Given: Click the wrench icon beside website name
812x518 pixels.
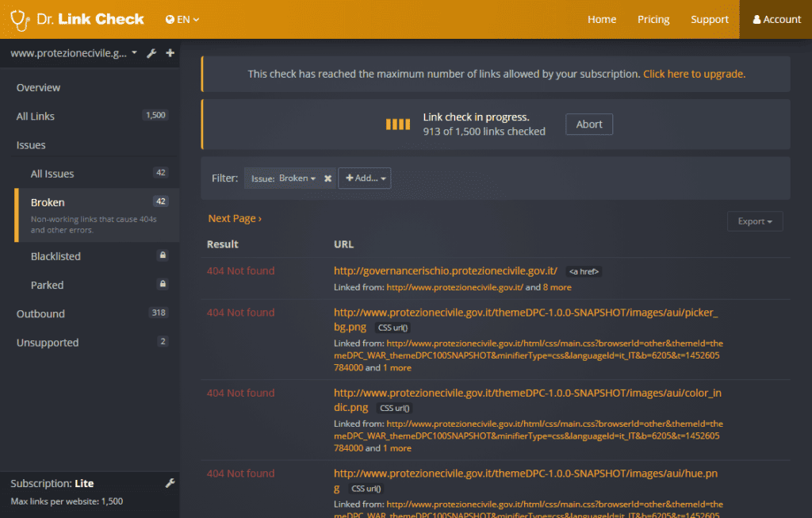Looking at the screenshot, I should coord(151,53).
